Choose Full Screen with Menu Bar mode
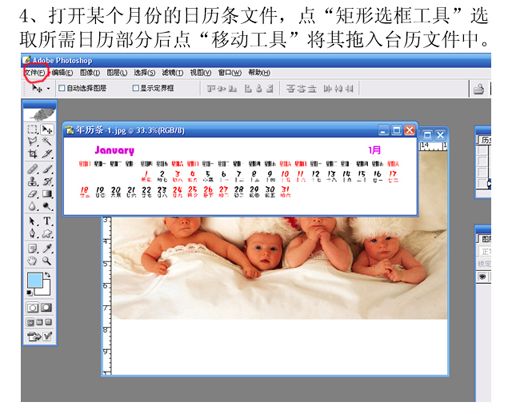The width and height of the screenshot is (520, 414). pos(40,322)
